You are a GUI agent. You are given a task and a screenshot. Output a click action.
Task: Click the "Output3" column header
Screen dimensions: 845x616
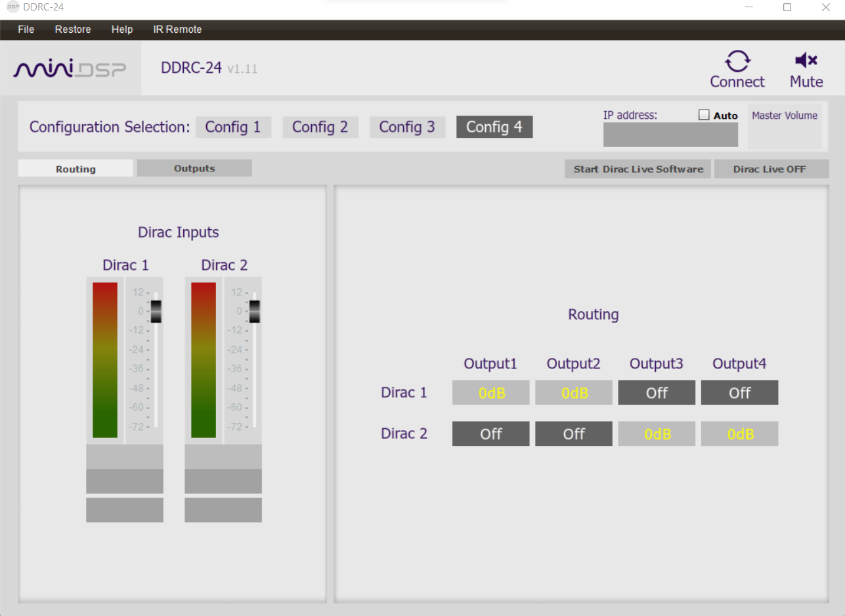pyautogui.click(x=657, y=363)
